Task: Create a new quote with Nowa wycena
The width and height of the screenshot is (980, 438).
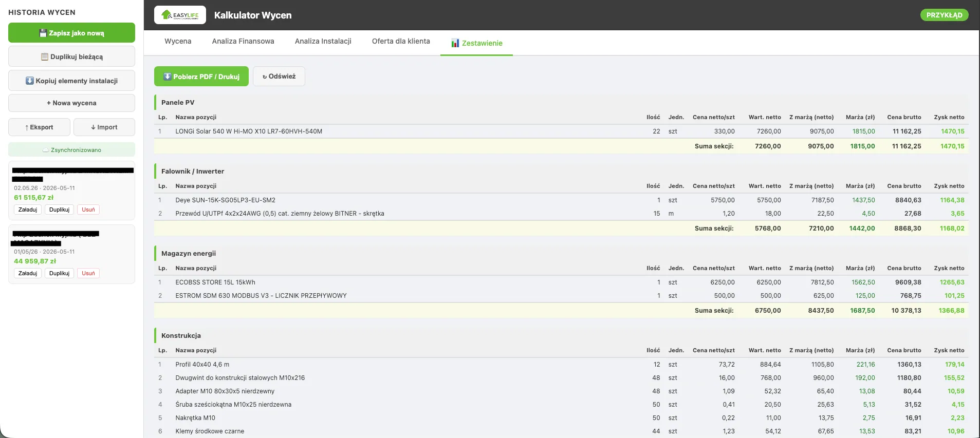Action: [71, 103]
